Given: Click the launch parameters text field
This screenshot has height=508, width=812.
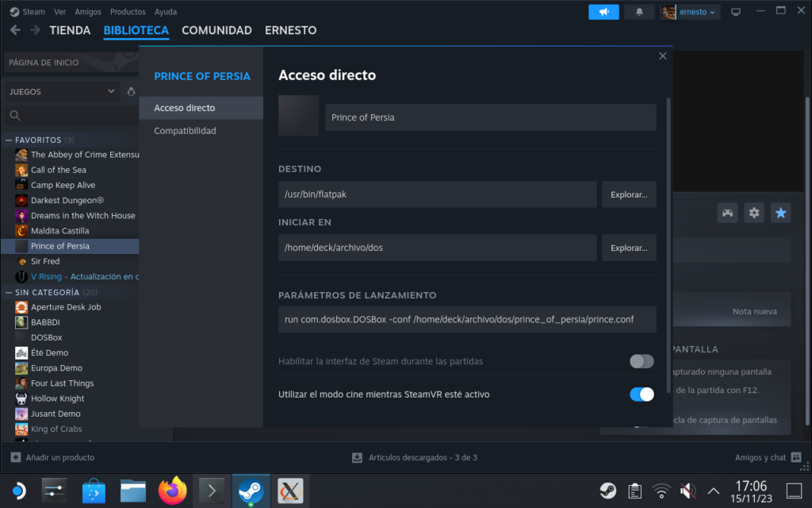Looking at the screenshot, I should click(467, 319).
